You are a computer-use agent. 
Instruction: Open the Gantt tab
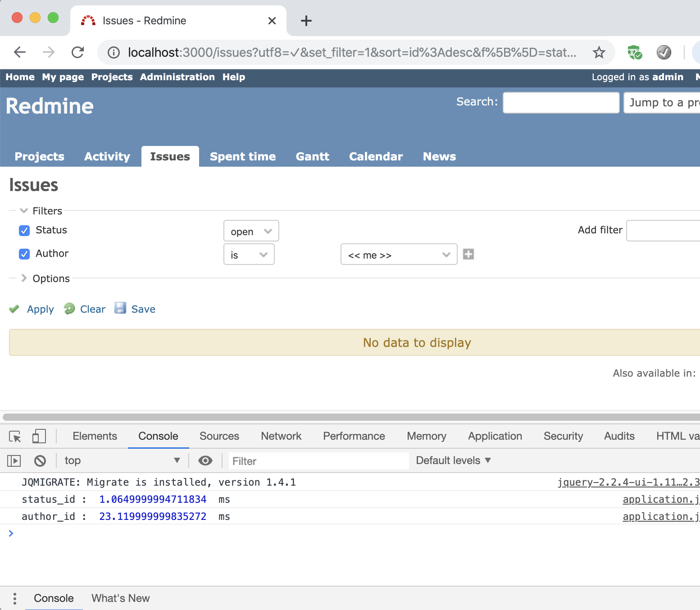pos(313,156)
